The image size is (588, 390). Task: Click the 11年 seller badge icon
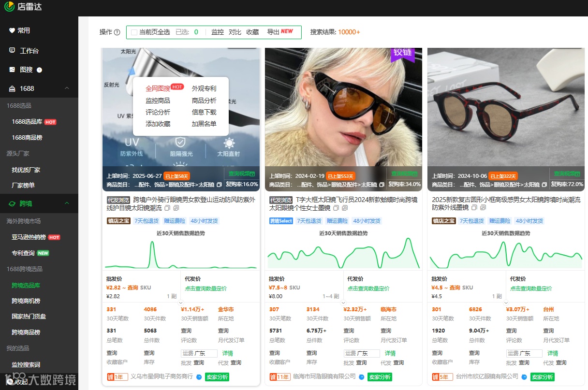[x=280, y=377]
